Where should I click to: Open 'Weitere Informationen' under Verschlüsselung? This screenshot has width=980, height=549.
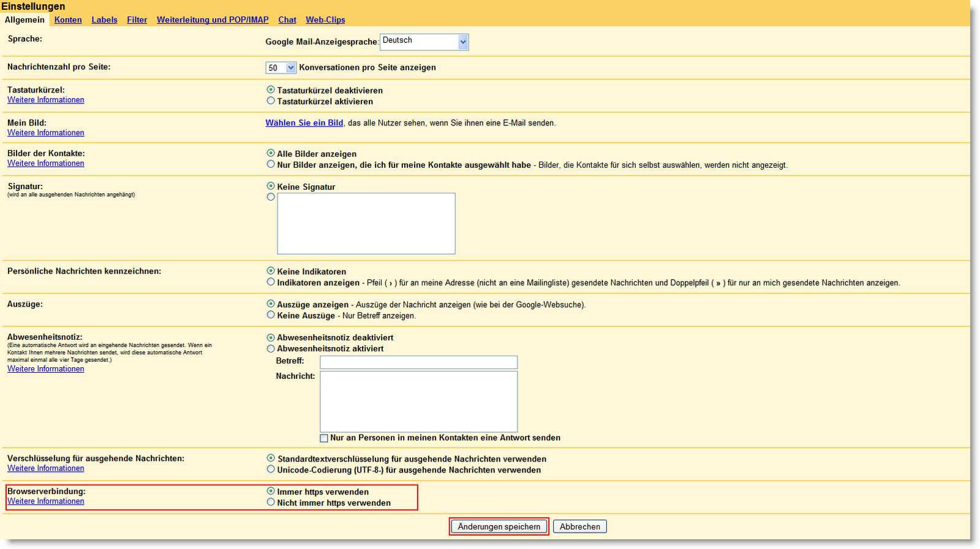tap(46, 468)
